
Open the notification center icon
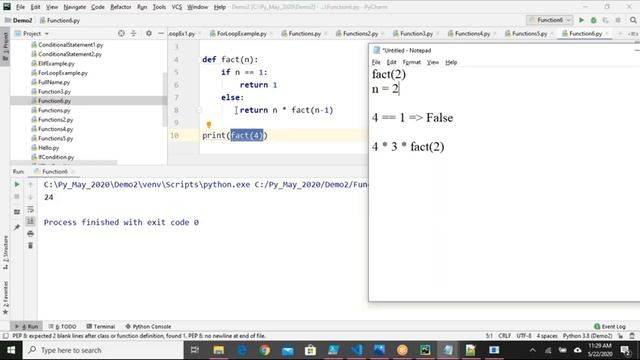(626, 350)
